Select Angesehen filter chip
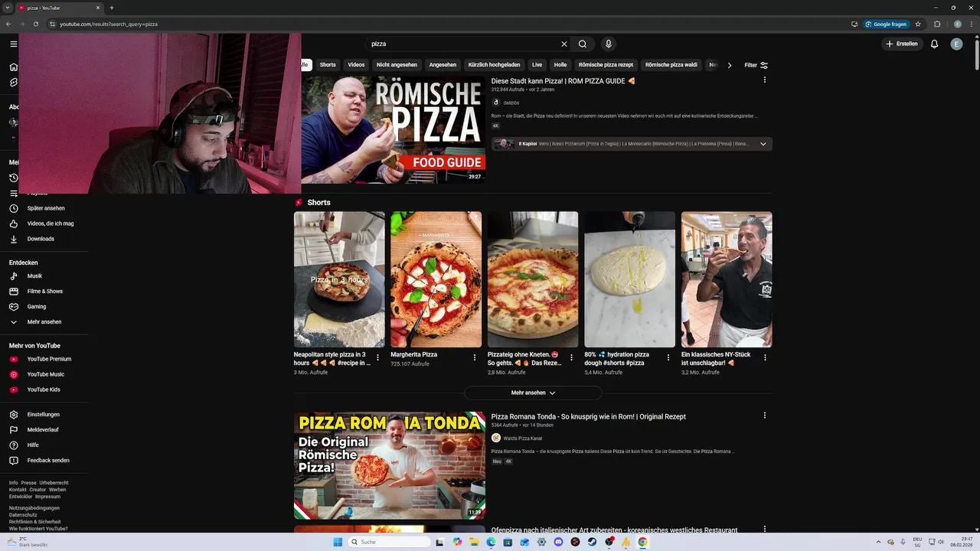This screenshot has height=551, width=980. [443, 65]
